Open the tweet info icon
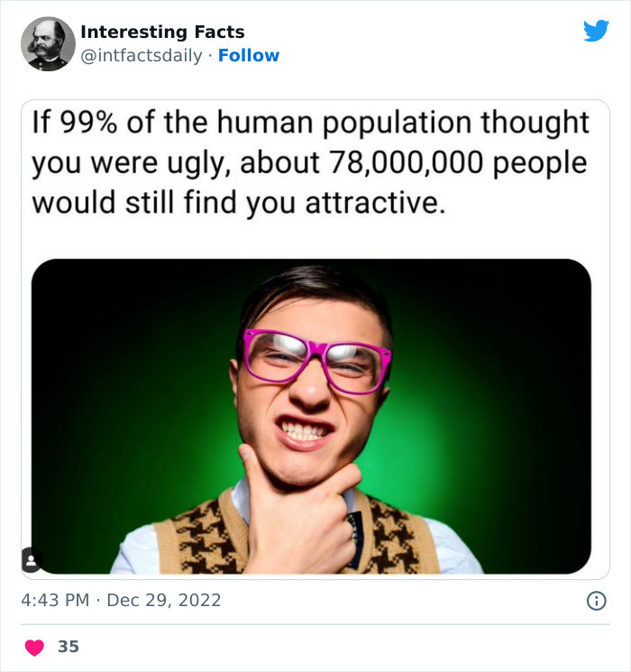Screen dimensions: 631x672 596,600
